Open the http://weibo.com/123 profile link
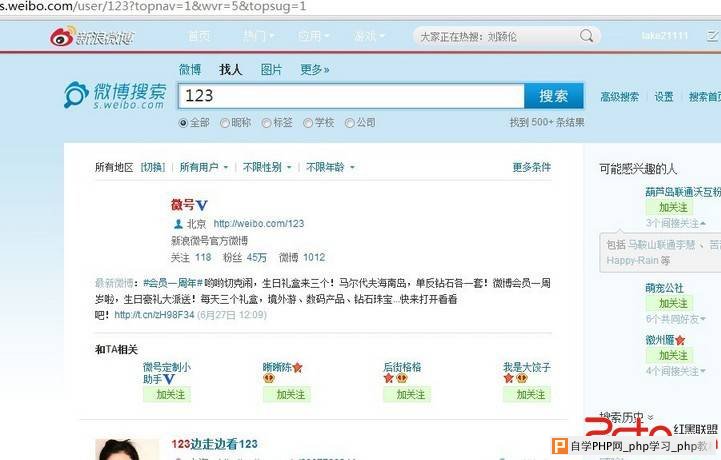The height and width of the screenshot is (460, 721). point(259,224)
